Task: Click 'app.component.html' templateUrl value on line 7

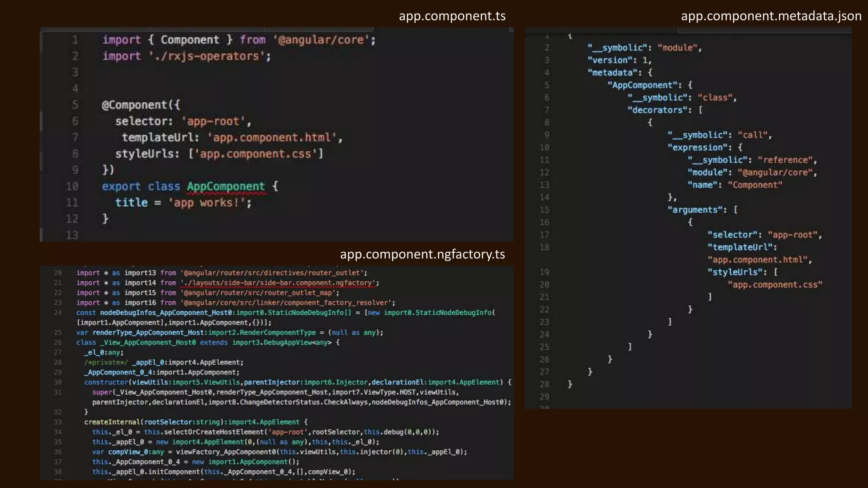Action: [272, 137]
